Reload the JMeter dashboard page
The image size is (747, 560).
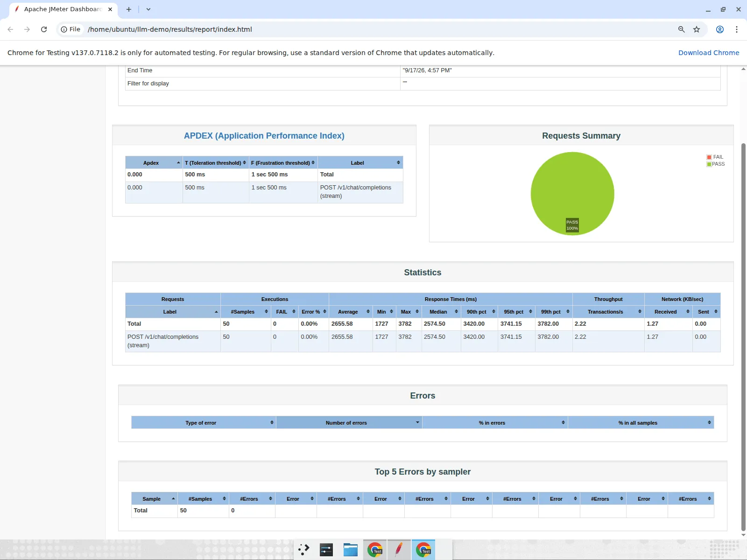[x=44, y=29]
